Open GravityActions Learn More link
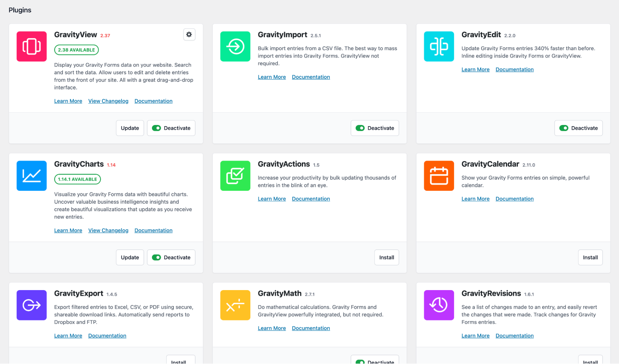This screenshot has width=619, height=364. point(272,199)
